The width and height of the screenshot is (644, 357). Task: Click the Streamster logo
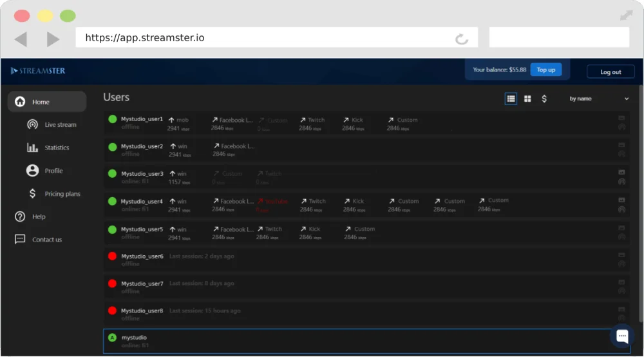[38, 71]
